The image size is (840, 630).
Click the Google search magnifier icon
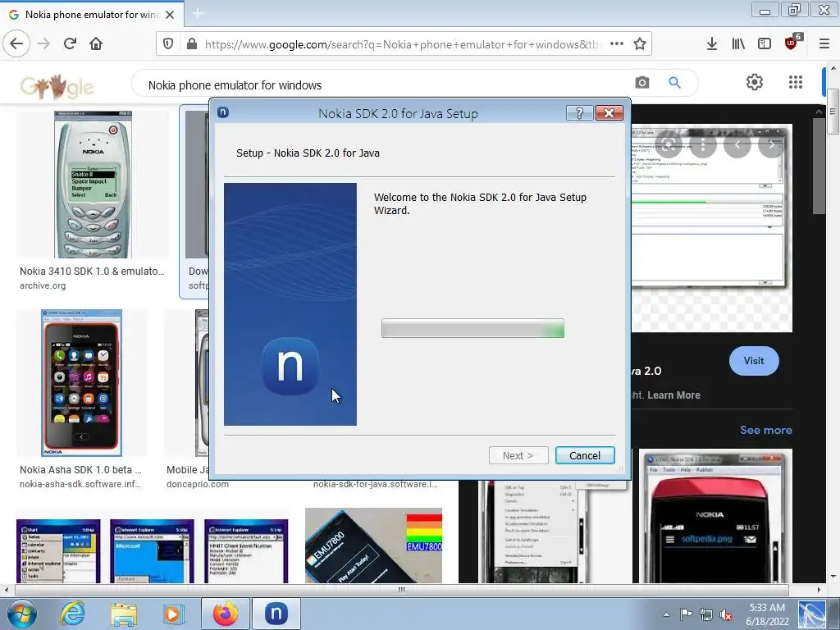[674, 83]
